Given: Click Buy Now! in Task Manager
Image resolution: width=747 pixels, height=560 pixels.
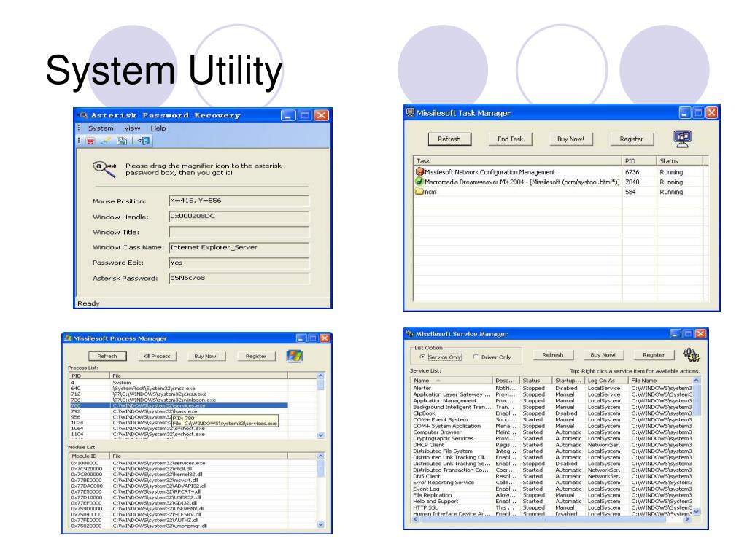Looking at the screenshot, I should [x=570, y=139].
